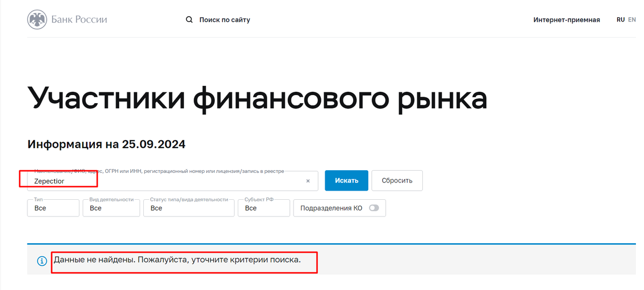
Task: Click the info icon in the notice bar
Action: pyautogui.click(x=42, y=261)
